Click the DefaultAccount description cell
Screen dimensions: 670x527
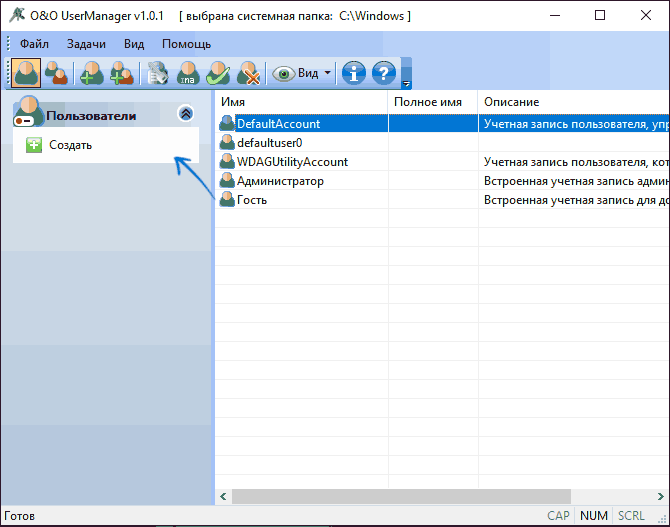coord(574,124)
